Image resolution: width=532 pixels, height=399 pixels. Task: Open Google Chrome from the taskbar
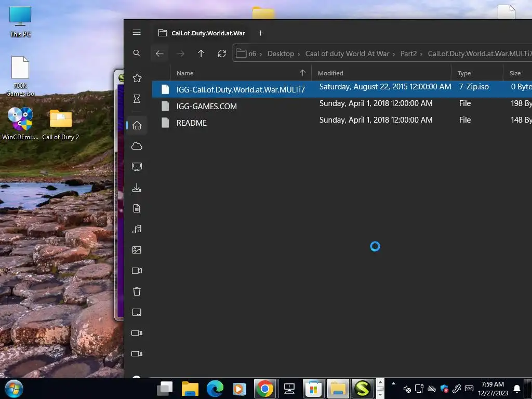[x=265, y=389]
